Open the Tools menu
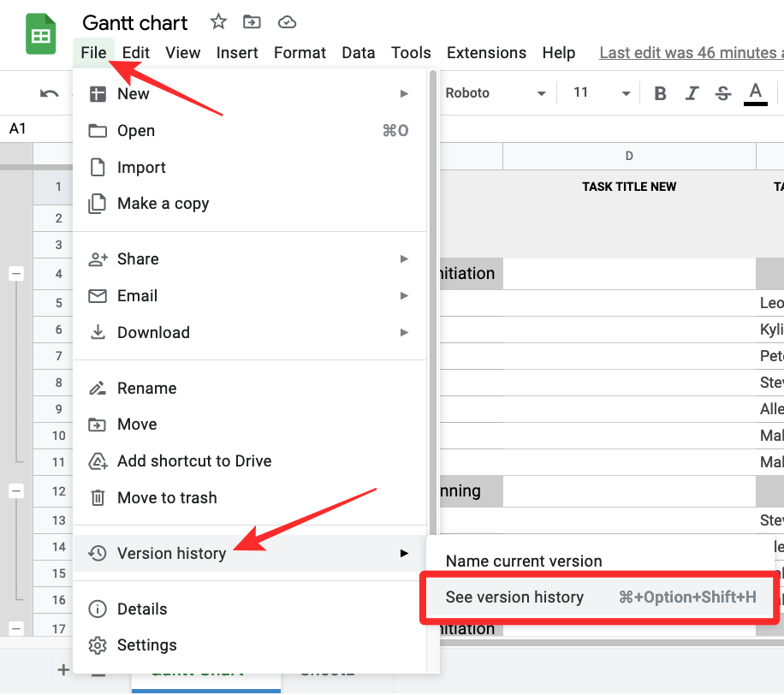Screen dimensions: 784x695 (x=411, y=52)
